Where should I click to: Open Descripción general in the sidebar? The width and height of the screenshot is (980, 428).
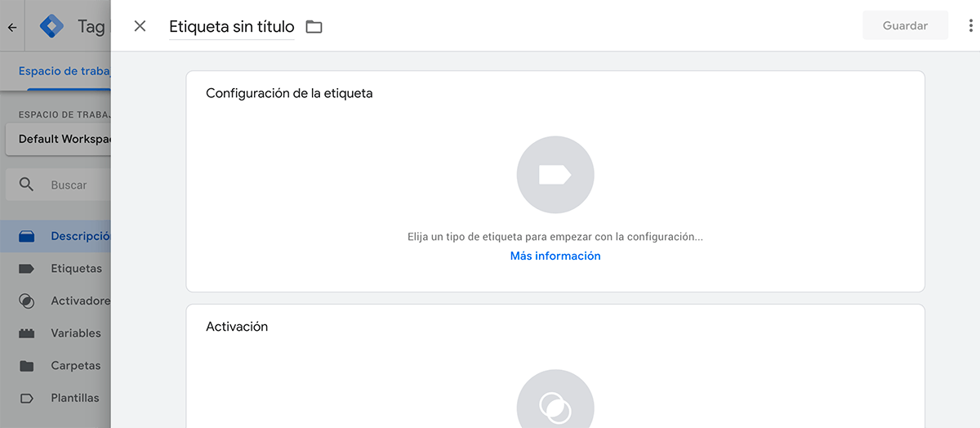(x=56, y=236)
